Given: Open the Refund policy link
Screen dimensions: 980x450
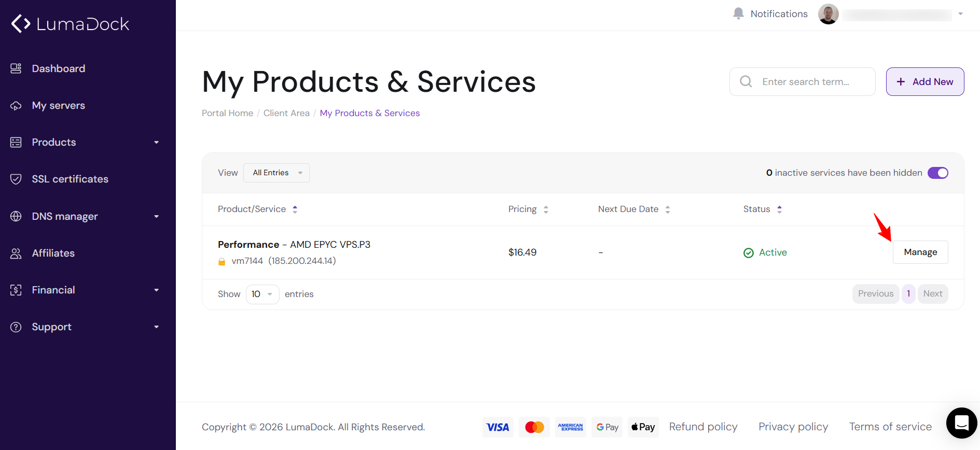Looking at the screenshot, I should 703,427.
